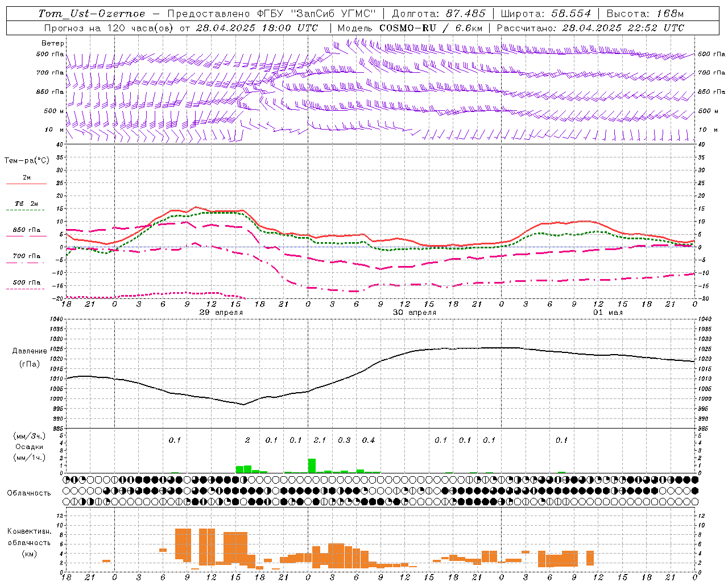Image resolution: width=728 pixels, height=582 pixels.
Task: Click the Конвективн. label of convective cloud panel
Action: pos(29,531)
